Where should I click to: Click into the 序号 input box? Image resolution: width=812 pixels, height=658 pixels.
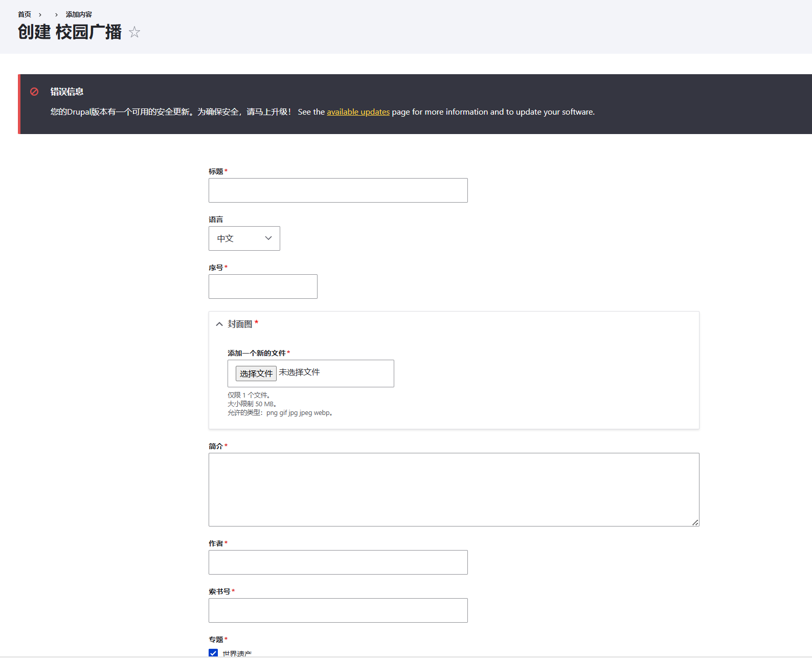[x=263, y=287]
